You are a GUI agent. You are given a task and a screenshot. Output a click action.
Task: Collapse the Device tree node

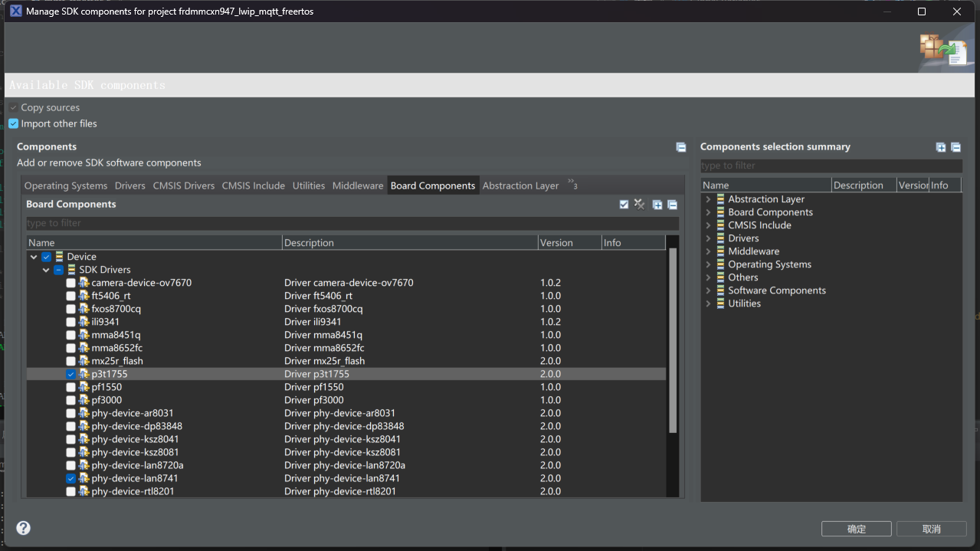[34, 257]
